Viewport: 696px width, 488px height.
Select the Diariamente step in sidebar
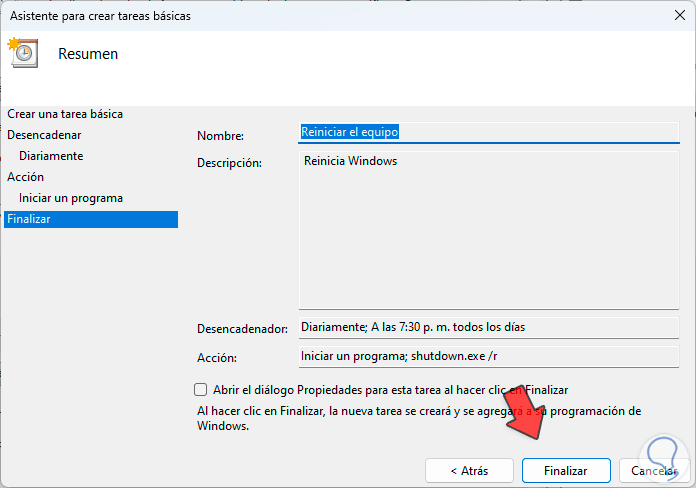(x=51, y=156)
